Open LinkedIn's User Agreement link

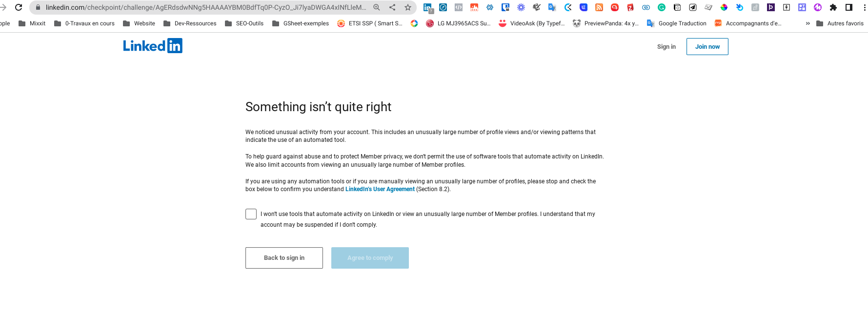point(380,189)
